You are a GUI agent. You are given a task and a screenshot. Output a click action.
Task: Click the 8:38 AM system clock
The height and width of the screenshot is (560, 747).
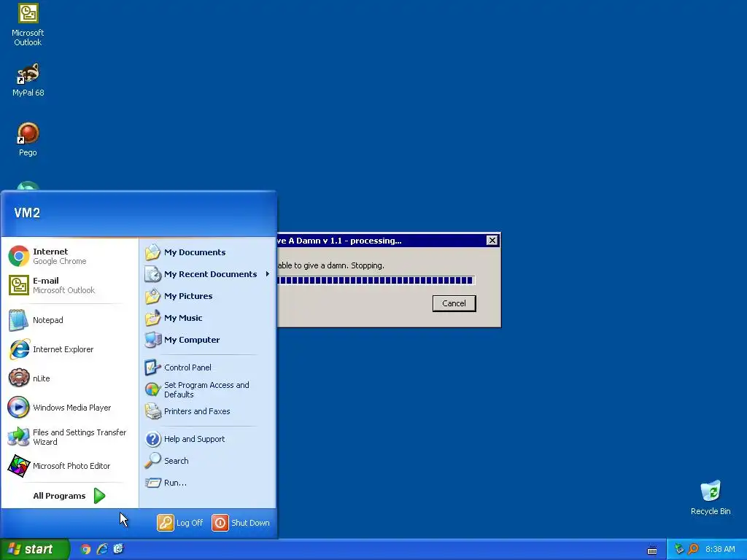(720, 549)
